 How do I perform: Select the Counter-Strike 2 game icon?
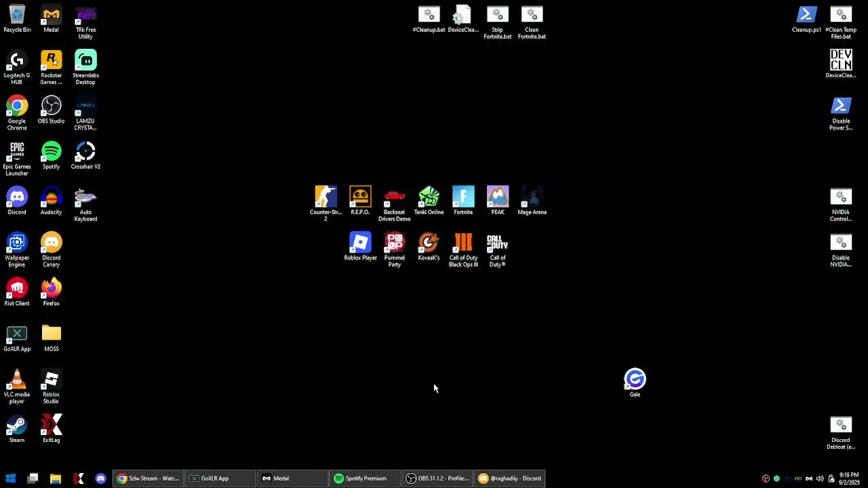[325, 204]
